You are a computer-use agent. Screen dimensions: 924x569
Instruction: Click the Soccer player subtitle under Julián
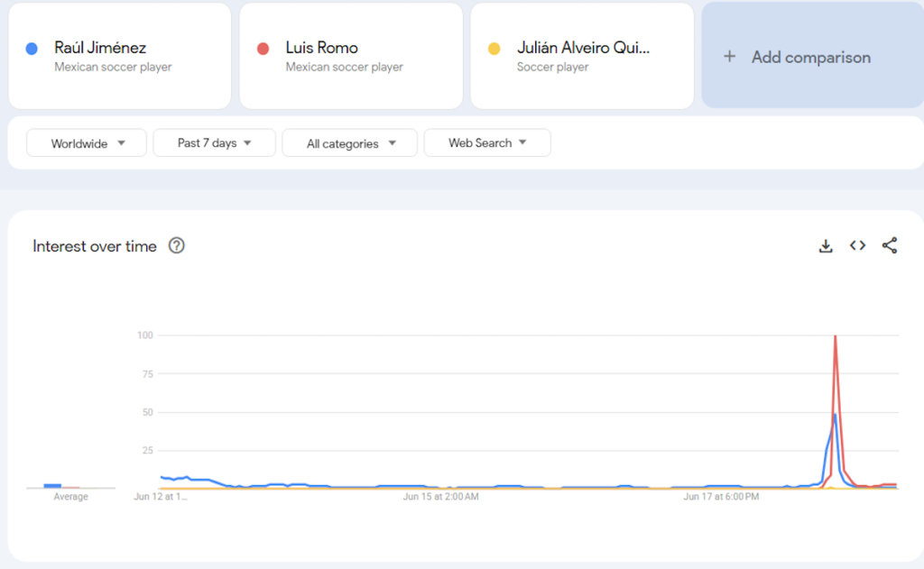coord(553,67)
